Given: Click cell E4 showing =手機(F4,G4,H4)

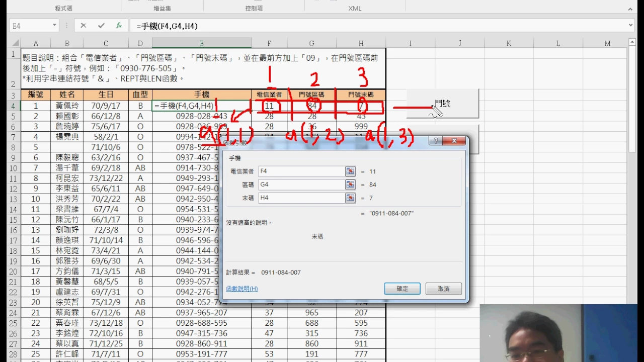Looking at the screenshot, I should (x=202, y=106).
